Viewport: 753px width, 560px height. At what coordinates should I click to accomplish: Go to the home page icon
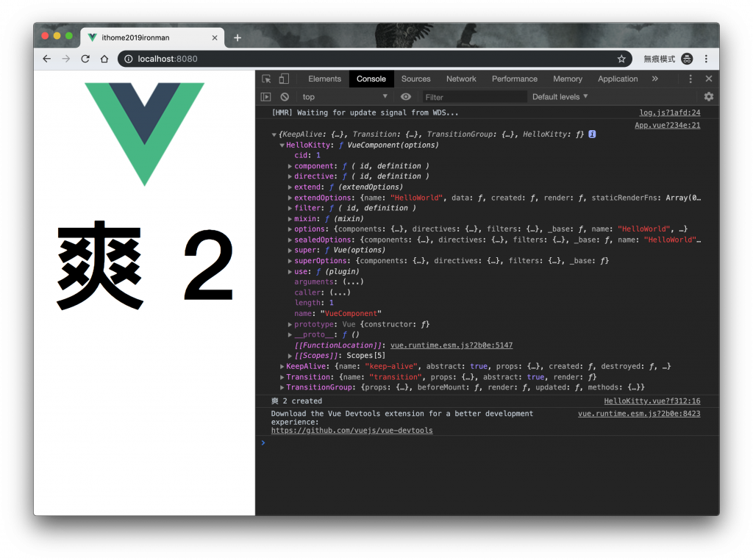point(104,59)
